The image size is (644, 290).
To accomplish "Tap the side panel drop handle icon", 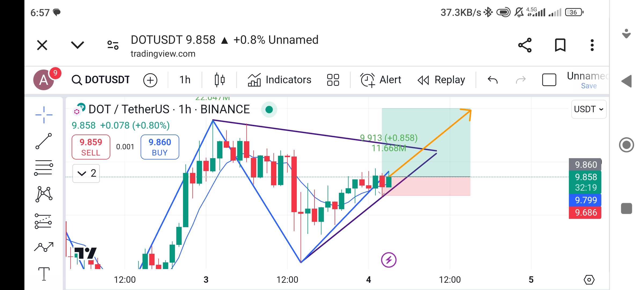I will click(x=627, y=34).
